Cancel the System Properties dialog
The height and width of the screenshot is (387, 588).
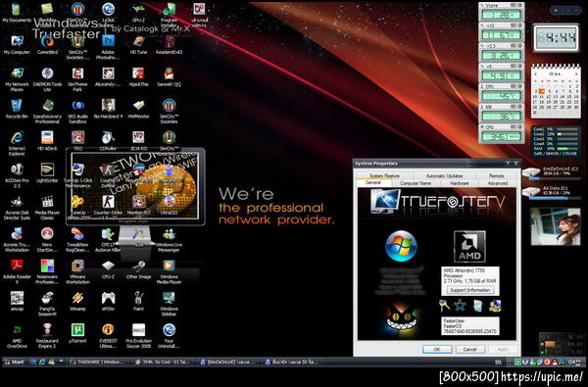coord(469,349)
